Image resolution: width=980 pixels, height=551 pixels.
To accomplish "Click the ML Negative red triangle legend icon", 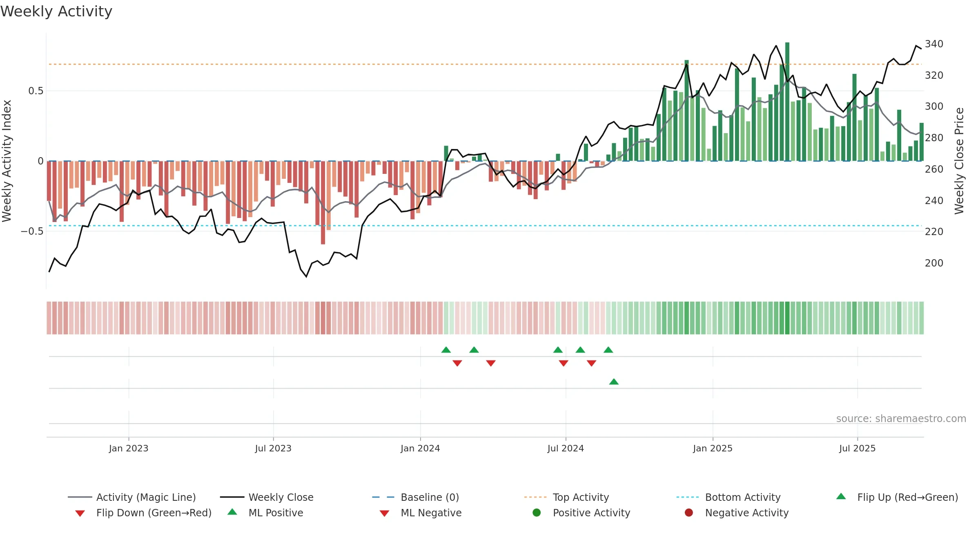I will tap(384, 513).
